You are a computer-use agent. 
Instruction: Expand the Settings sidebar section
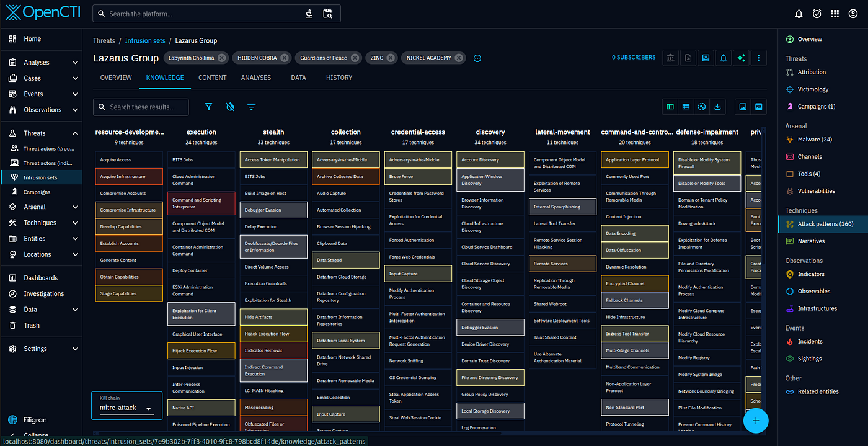pos(75,349)
